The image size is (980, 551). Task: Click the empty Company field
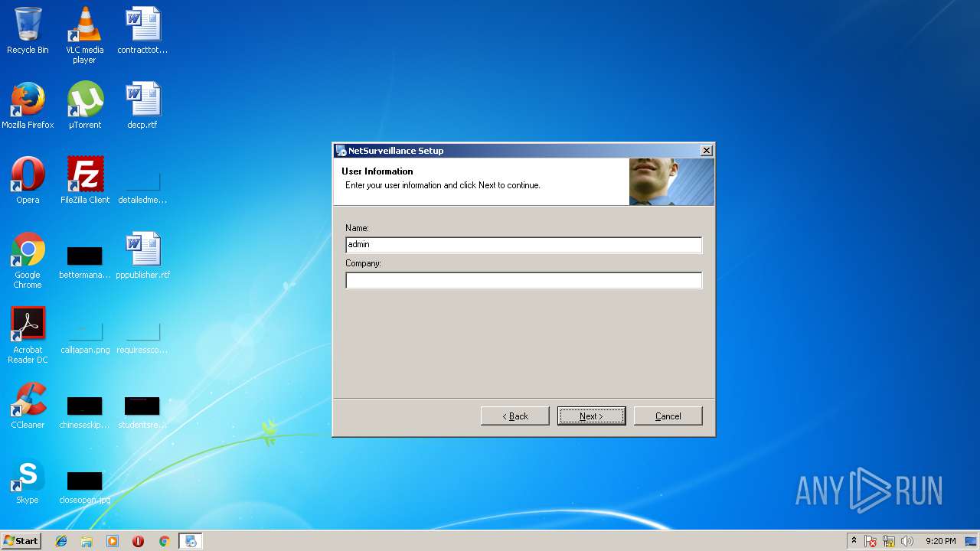524,280
